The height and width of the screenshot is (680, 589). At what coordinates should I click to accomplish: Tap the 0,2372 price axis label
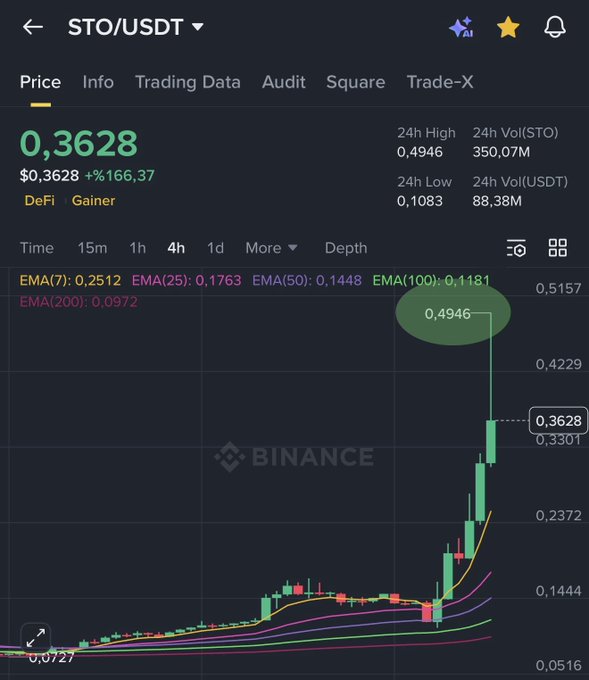click(x=558, y=515)
